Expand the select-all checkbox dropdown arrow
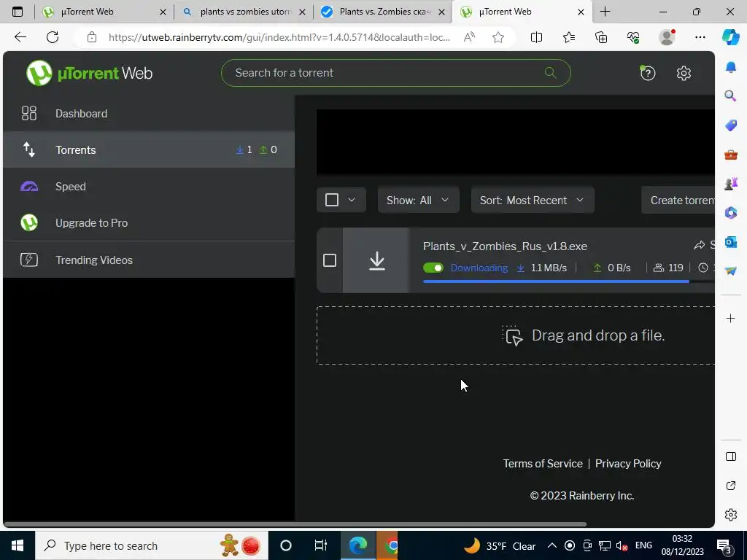The image size is (747, 560). coord(352,200)
